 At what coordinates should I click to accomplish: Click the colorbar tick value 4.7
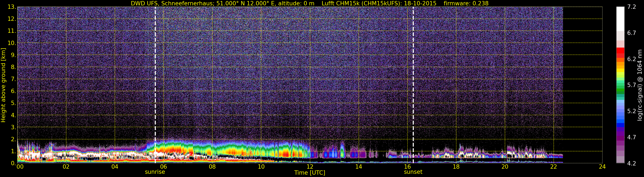632,137
